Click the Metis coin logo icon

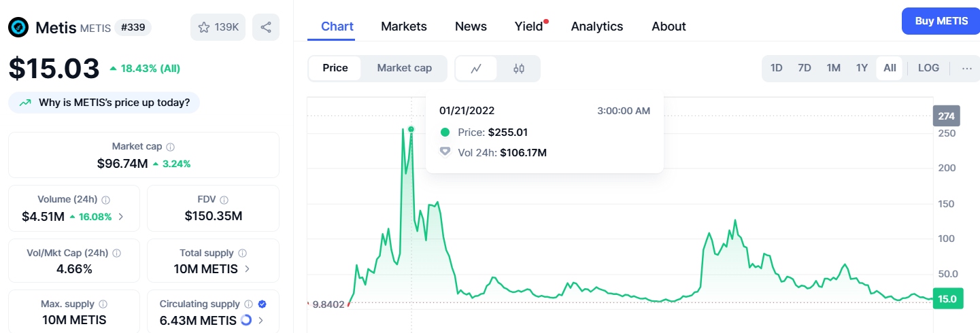[18, 27]
